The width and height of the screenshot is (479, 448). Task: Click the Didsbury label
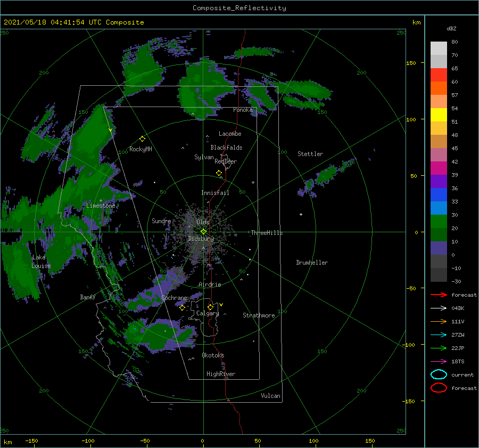(x=201, y=239)
